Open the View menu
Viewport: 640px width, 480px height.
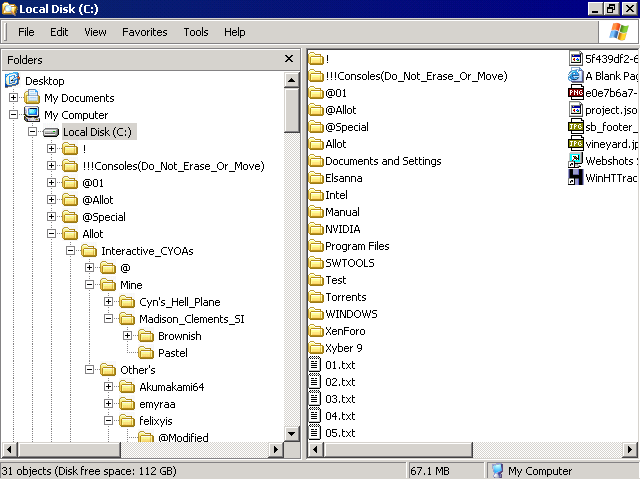coord(95,32)
